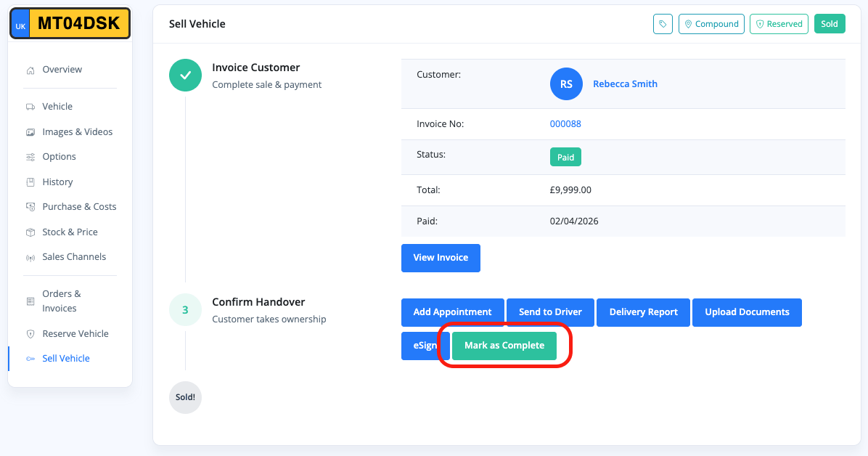Select Sell Vehicle in sidebar

point(65,359)
